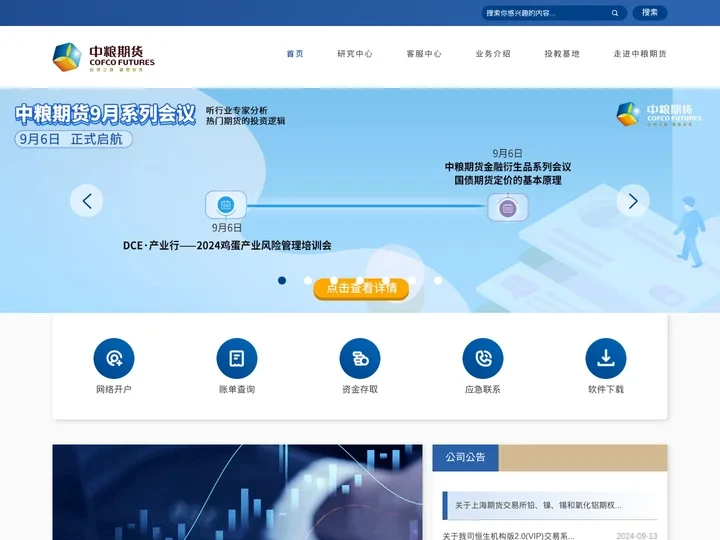Open the 研究中心 navigation menu
This screenshot has height=540, width=720.
point(355,54)
